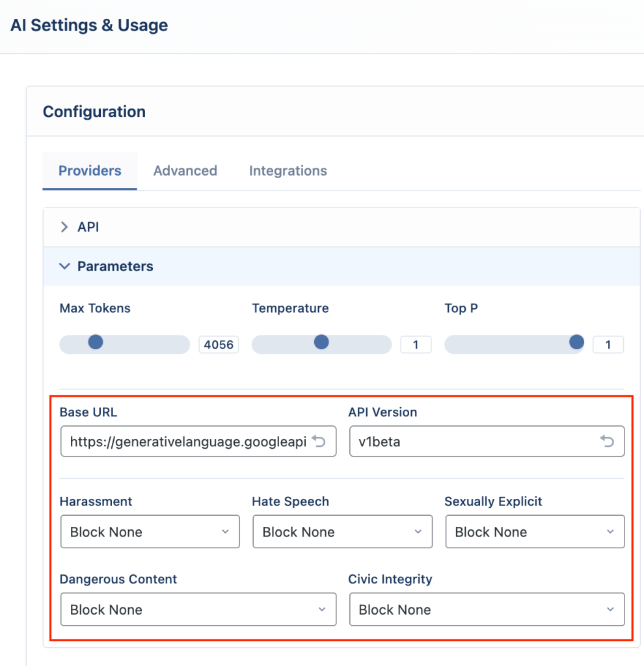Open the Dangerous Content dropdown

[198, 609]
